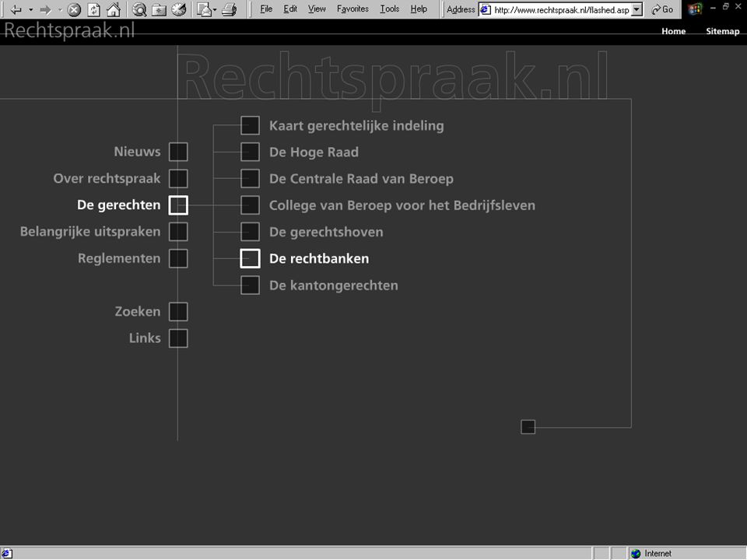Go to the browser Home page
The height and width of the screenshot is (560, 747).
[114, 9]
